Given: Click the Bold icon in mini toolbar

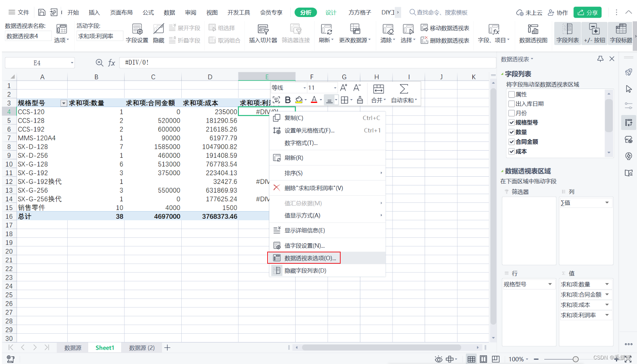Looking at the screenshot, I should (288, 100).
